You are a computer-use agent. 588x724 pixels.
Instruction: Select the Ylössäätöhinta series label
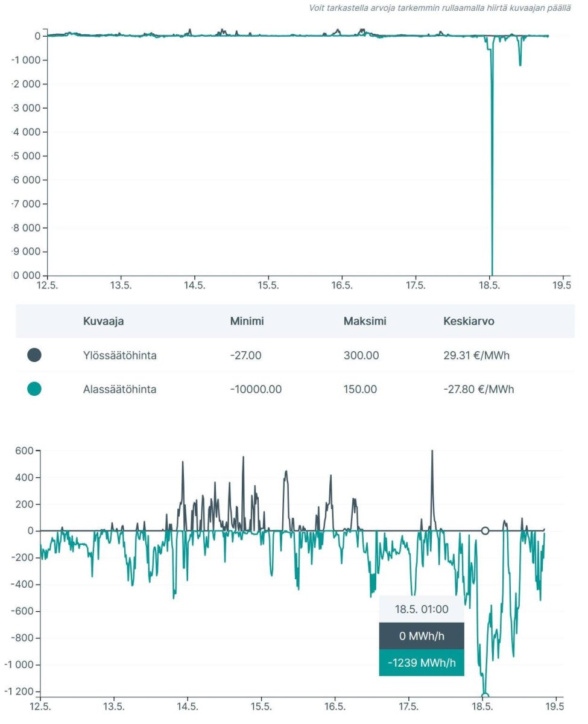pyautogui.click(x=119, y=355)
